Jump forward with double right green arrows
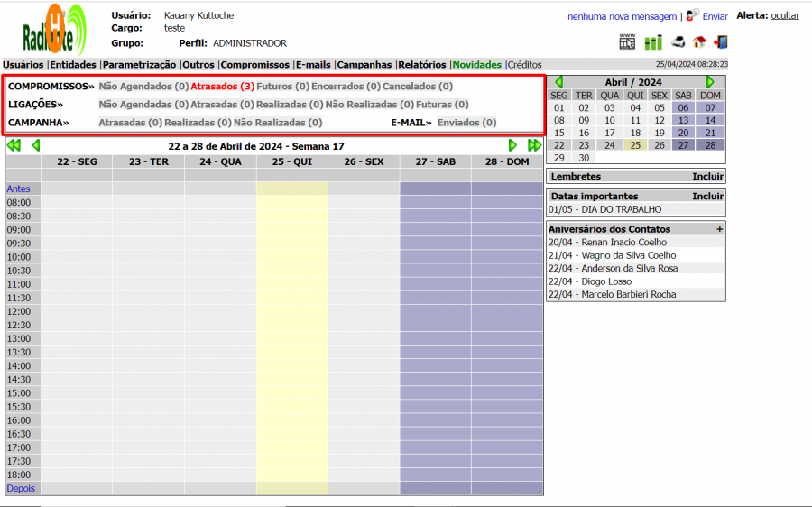812x507 pixels. (535, 145)
